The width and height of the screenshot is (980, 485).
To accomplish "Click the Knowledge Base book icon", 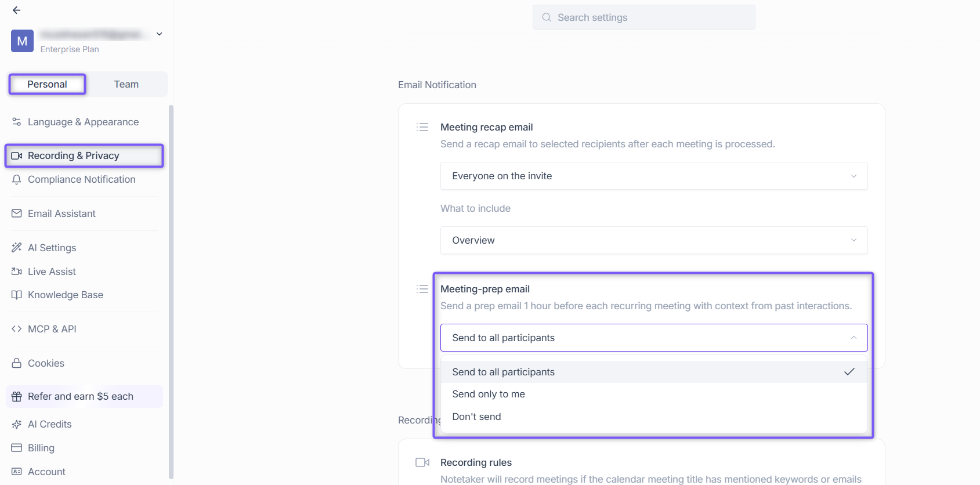I will click(17, 295).
